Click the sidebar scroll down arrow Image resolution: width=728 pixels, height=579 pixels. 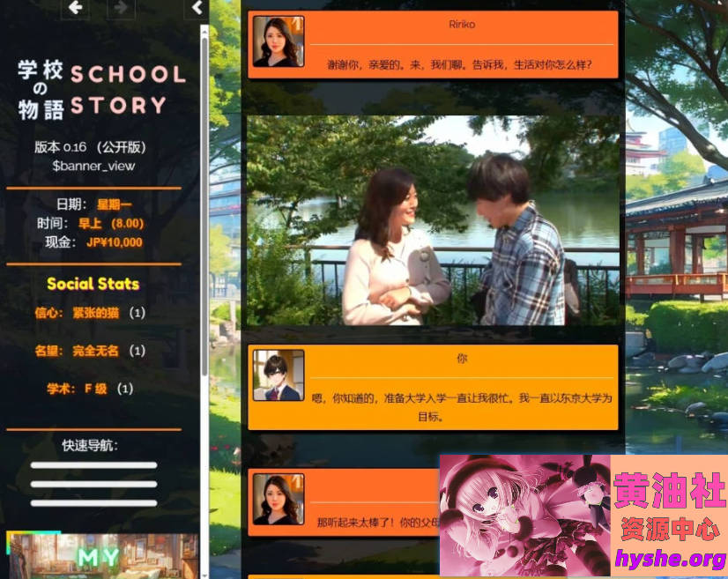(x=204, y=572)
